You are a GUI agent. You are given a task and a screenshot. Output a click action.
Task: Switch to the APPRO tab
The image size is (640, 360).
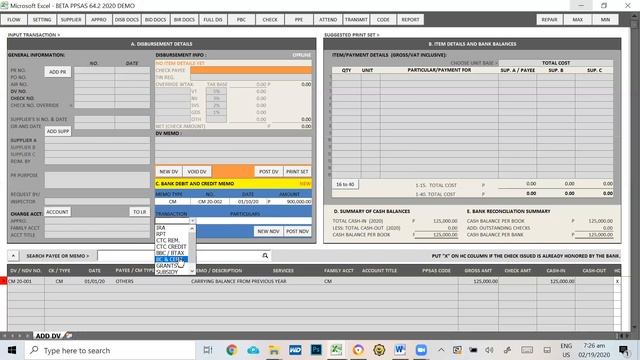[x=99, y=20]
